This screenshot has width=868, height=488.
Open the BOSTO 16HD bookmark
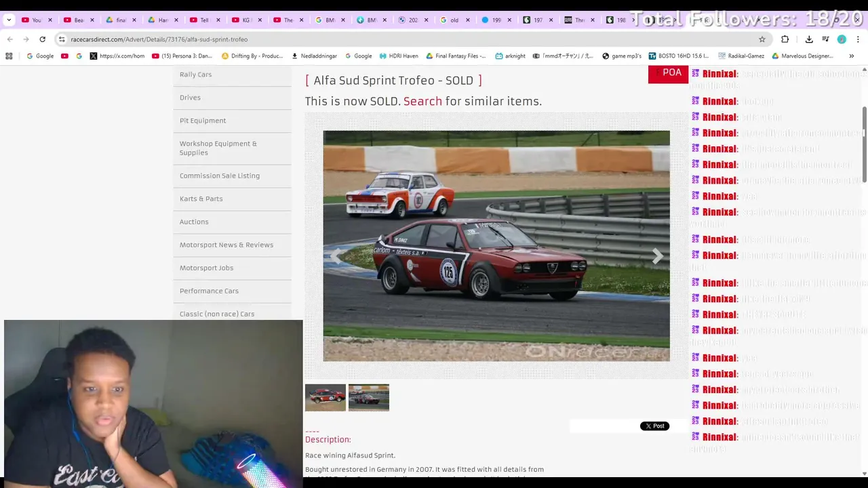click(x=678, y=56)
